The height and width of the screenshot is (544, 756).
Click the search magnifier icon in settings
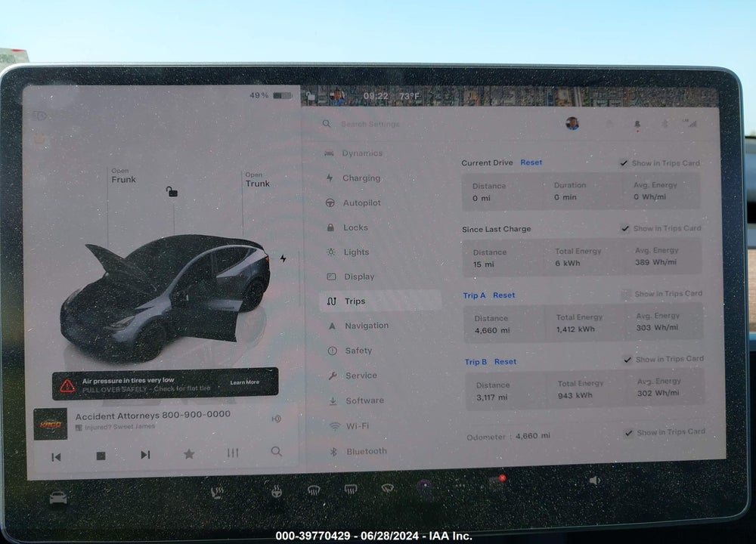pos(327,124)
